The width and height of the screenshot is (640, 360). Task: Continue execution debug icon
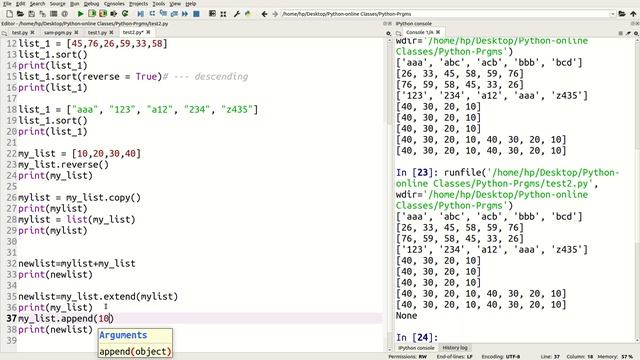click(x=185, y=14)
